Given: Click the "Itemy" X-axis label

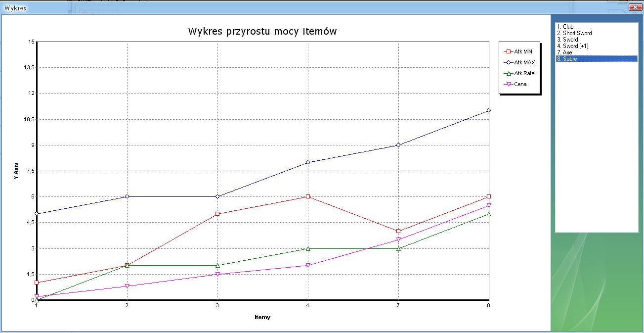Looking at the screenshot, I should coord(262,317).
